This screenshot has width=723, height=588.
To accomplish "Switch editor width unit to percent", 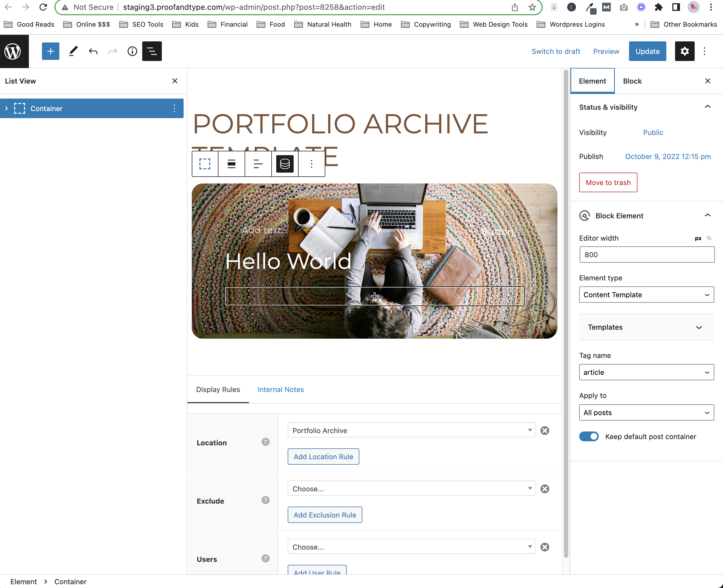I will click(x=709, y=238).
